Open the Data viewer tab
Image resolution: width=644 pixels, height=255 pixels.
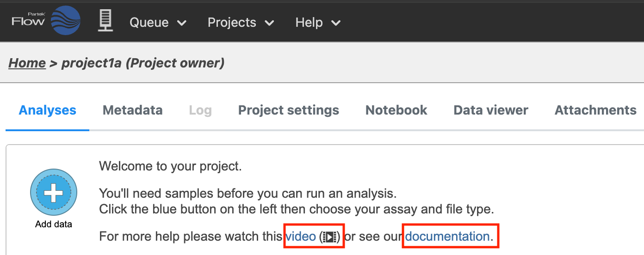point(491,110)
